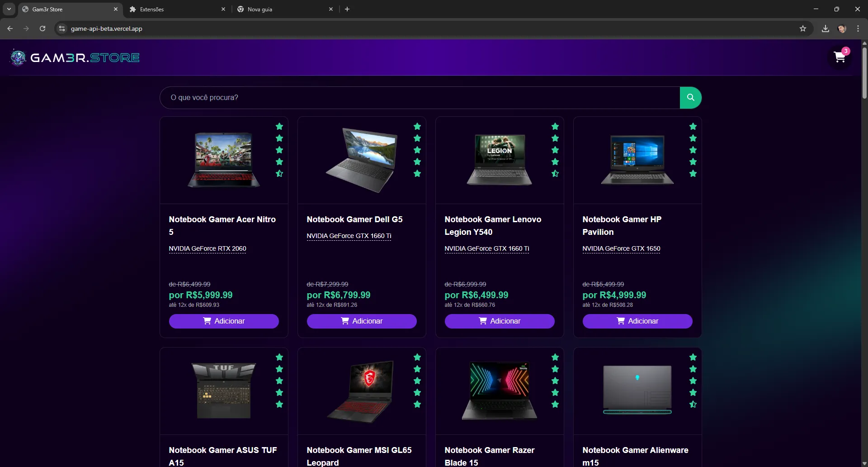Click the Notebook Gamer HP Pavilion title
The image size is (868, 467).
point(622,225)
